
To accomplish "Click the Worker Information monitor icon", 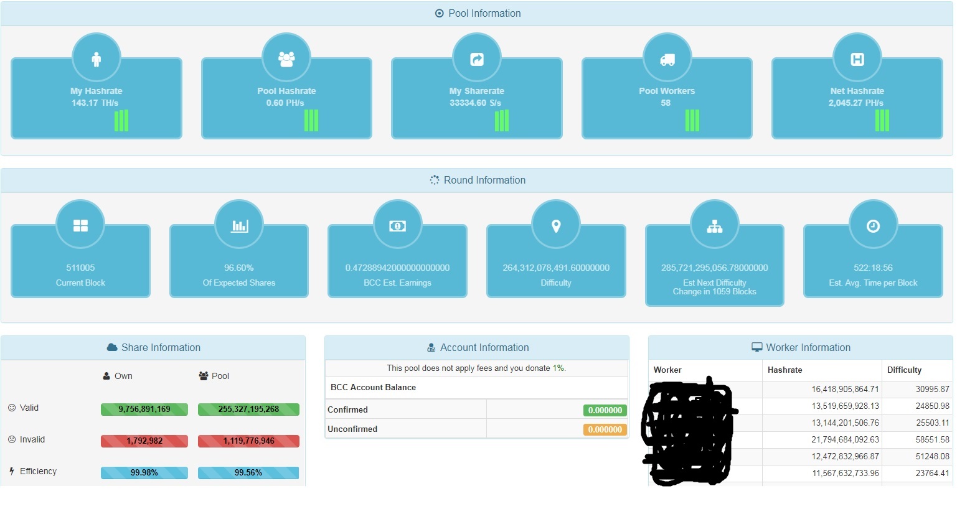I will click(756, 347).
